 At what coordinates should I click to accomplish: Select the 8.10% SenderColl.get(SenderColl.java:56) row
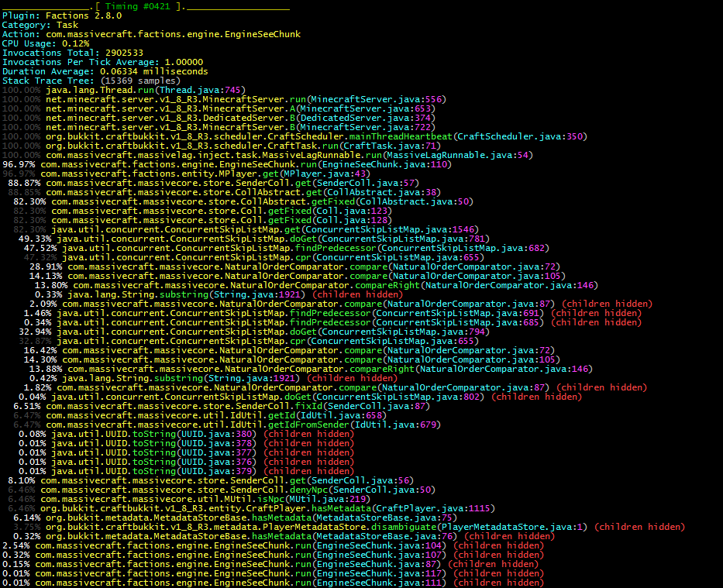coord(212,480)
